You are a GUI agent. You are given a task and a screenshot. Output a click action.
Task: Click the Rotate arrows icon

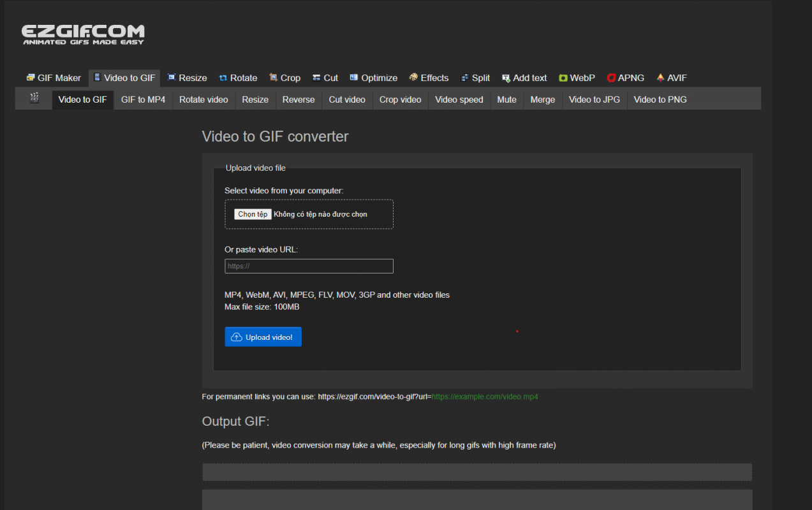(223, 78)
